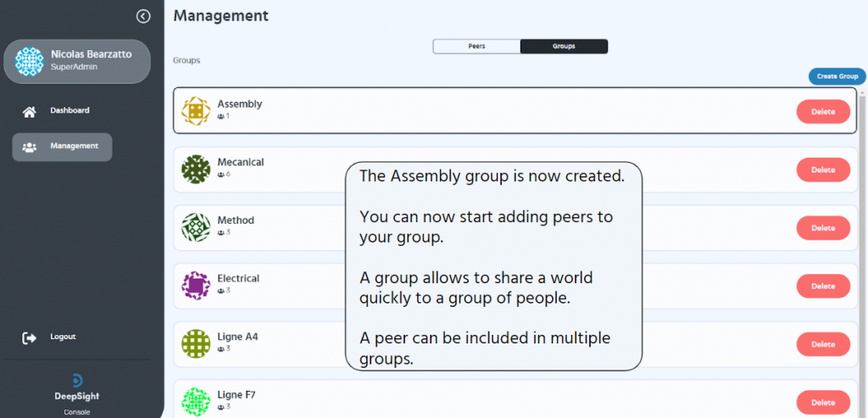Collapse the sidebar with the arrow icon

click(143, 17)
